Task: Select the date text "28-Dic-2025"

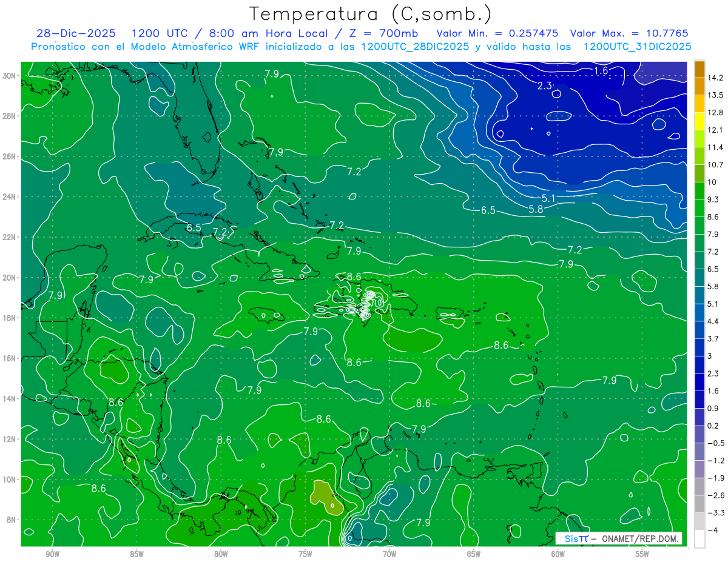Action: pyautogui.click(x=75, y=33)
